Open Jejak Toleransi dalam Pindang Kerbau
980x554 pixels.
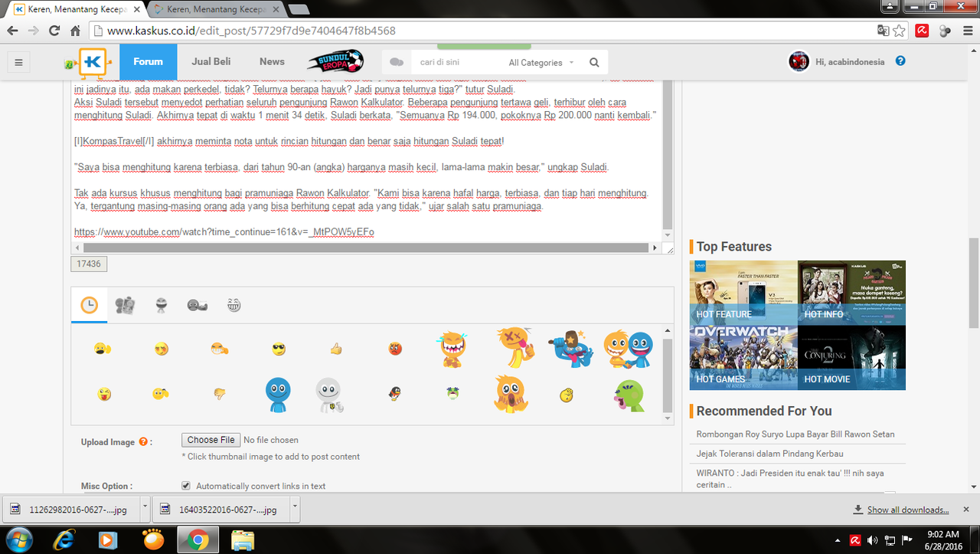click(769, 454)
